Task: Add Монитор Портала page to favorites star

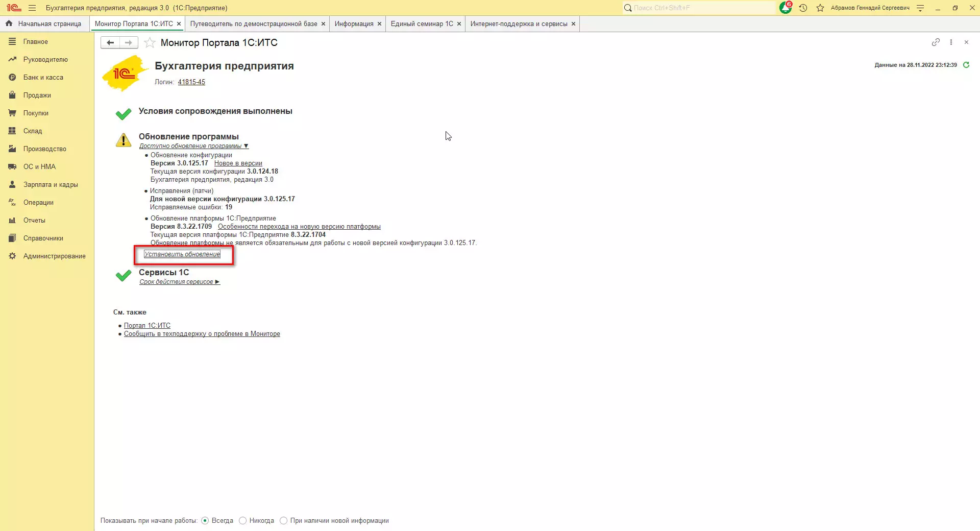Action: tap(150, 42)
